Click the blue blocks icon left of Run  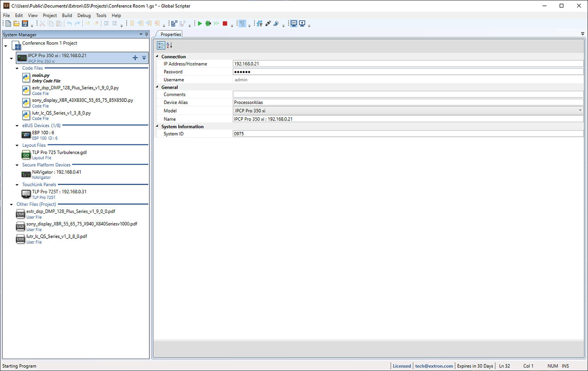[x=174, y=24]
